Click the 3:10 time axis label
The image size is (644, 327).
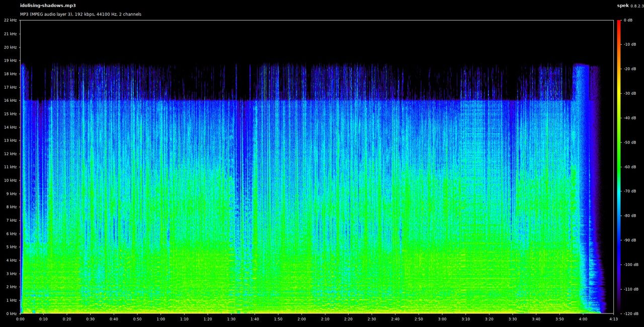coord(467,319)
